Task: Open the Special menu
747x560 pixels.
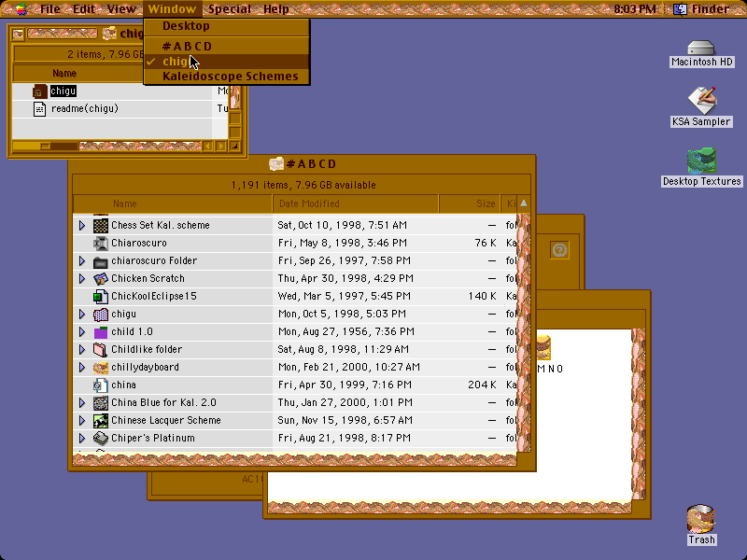Action: tap(229, 8)
